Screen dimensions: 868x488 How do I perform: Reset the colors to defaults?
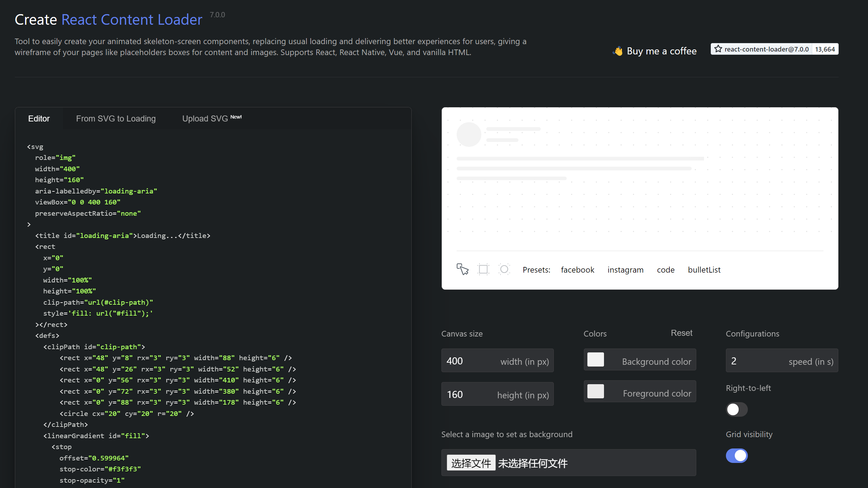coord(681,333)
